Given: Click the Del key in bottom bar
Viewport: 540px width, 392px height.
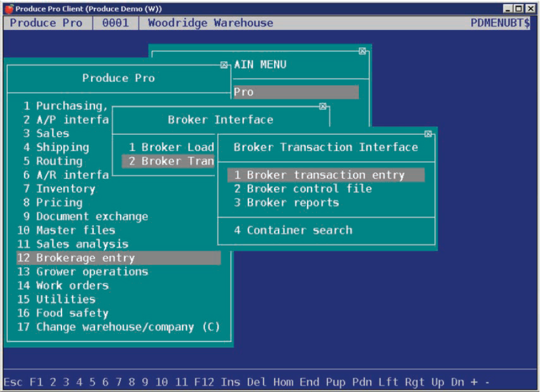Looking at the screenshot, I should 257,382.
